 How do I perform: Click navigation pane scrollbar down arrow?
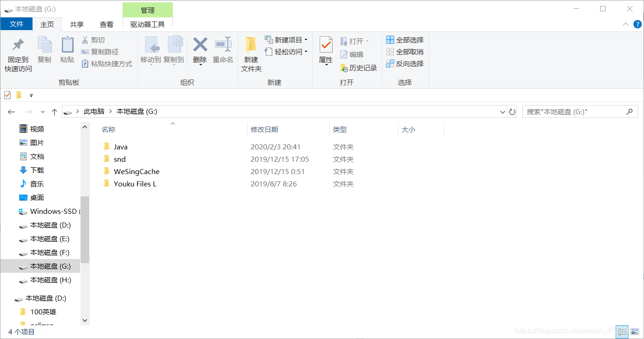coord(85,321)
